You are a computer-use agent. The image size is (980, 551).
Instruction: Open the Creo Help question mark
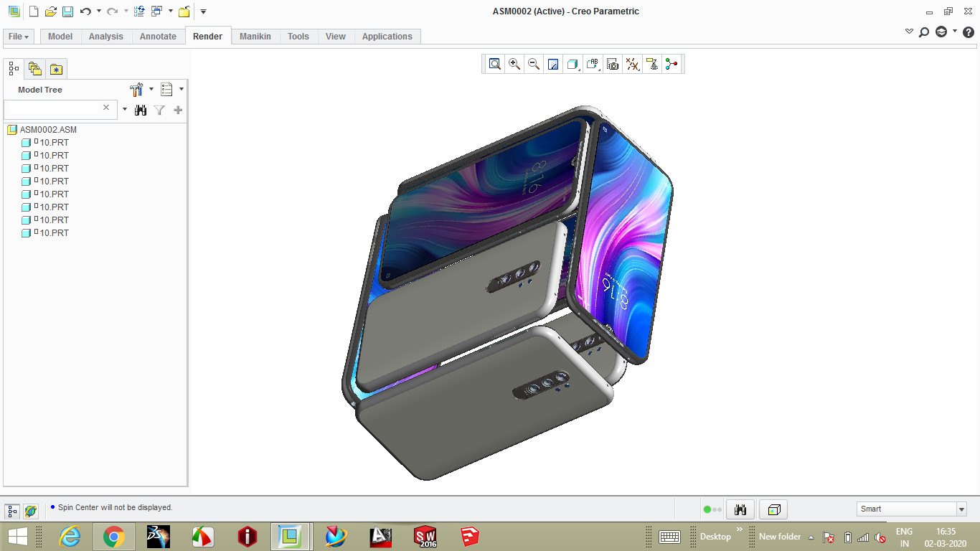(969, 32)
